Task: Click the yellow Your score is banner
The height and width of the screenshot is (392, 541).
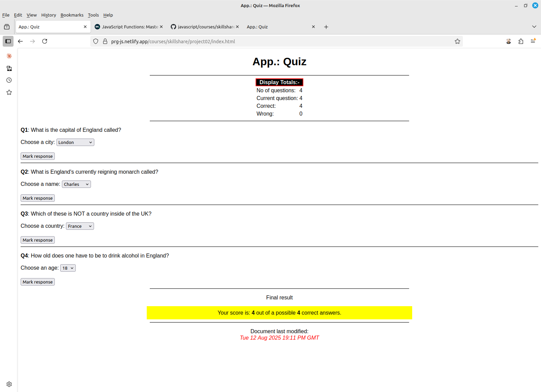Action: click(x=279, y=313)
